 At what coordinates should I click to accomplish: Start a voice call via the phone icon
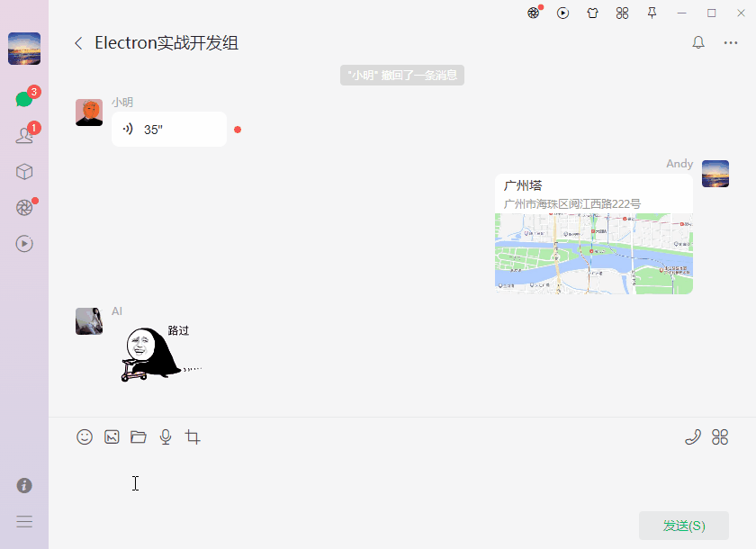692,437
